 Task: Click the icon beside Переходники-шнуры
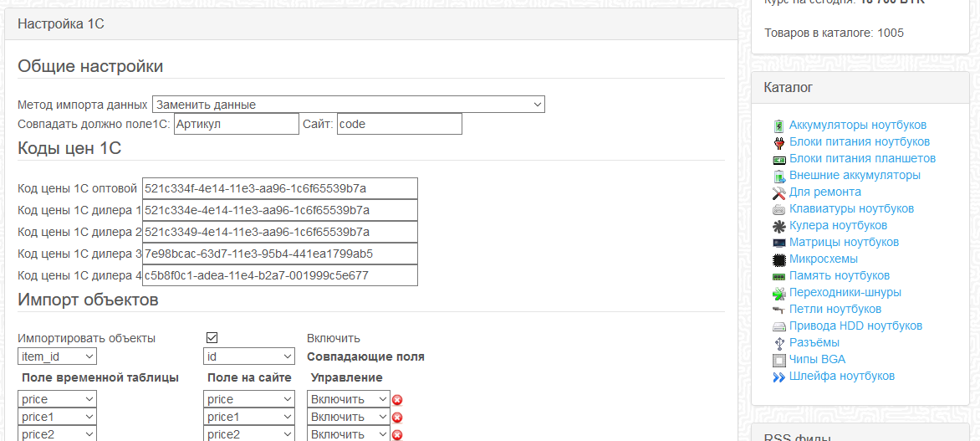pos(778,293)
